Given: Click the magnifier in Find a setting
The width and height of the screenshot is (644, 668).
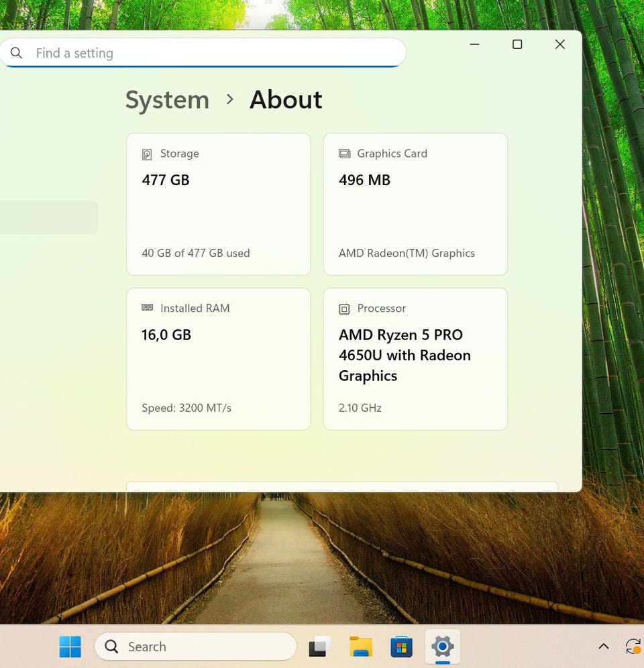Looking at the screenshot, I should coord(17,53).
